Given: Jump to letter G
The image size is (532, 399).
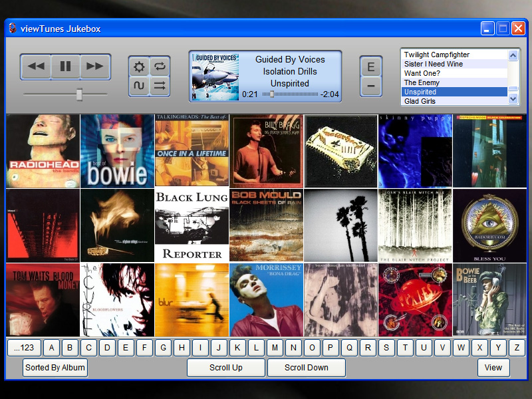Looking at the screenshot, I should (x=163, y=347).
